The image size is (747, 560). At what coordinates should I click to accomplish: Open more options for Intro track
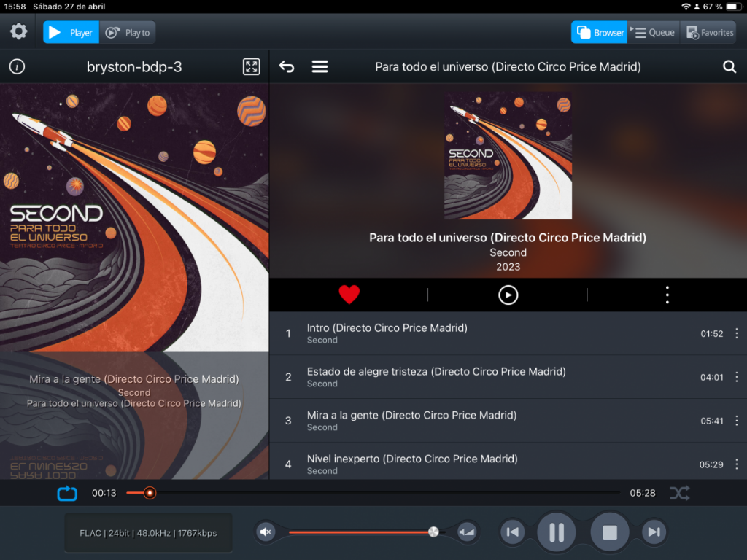(736, 333)
